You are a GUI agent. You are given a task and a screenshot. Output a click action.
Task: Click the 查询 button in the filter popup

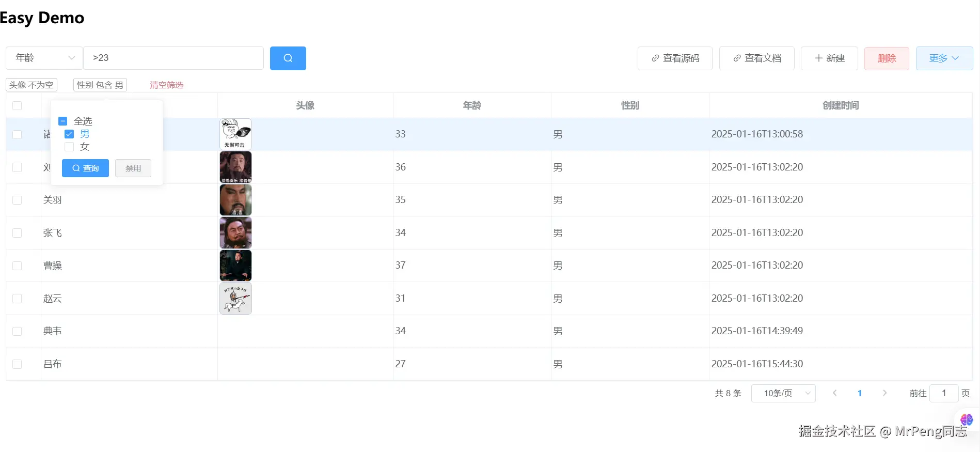coord(85,168)
